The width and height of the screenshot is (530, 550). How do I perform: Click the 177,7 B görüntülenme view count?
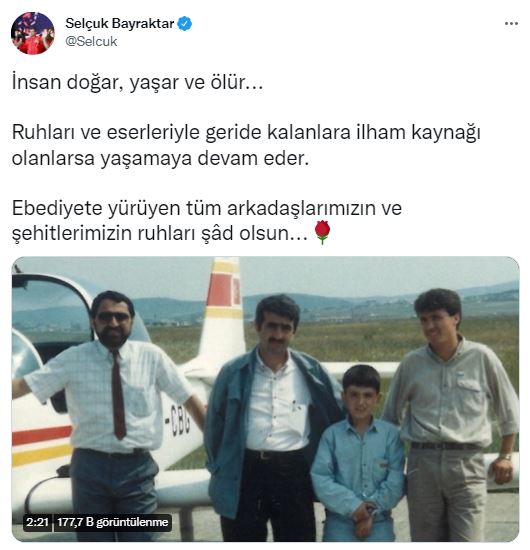point(113,522)
